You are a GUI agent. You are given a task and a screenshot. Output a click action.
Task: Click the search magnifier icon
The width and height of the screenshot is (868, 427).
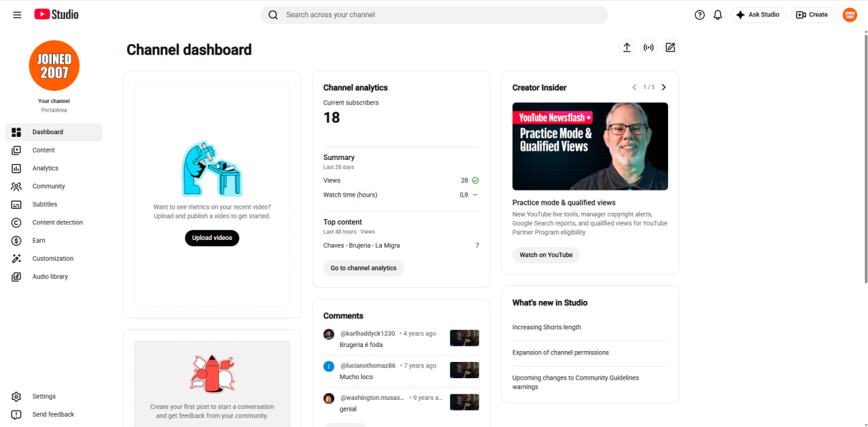[x=273, y=15]
